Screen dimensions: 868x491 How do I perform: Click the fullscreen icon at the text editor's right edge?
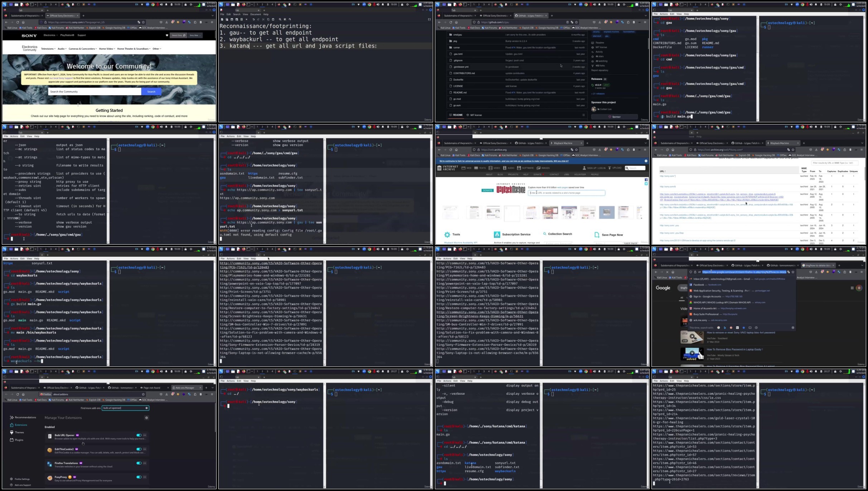(429, 19)
